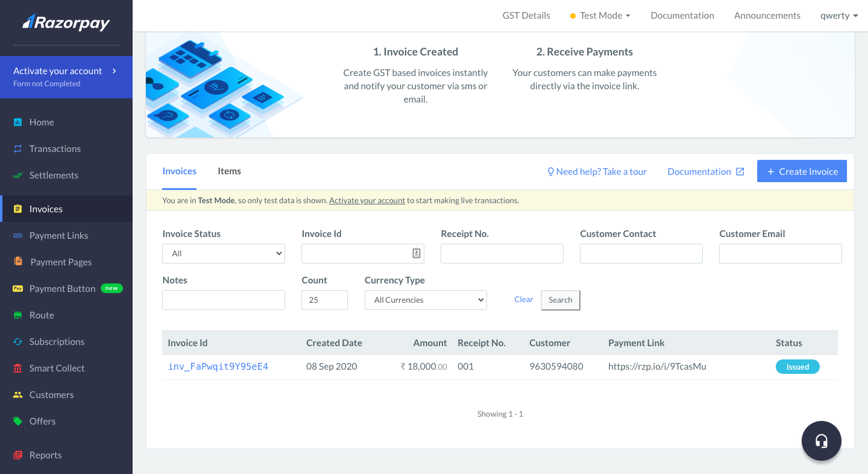Open the Invoice Status dropdown
The width and height of the screenshot is (868, 474).
coord(224,253)
